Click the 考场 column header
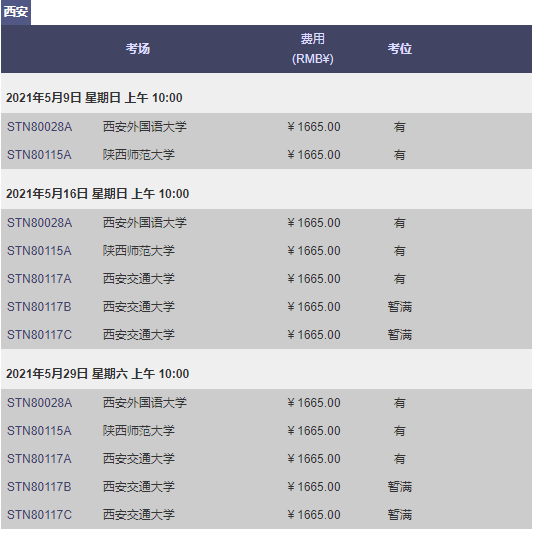This screenshot has width=536, height=533. [x=138, y=49]
